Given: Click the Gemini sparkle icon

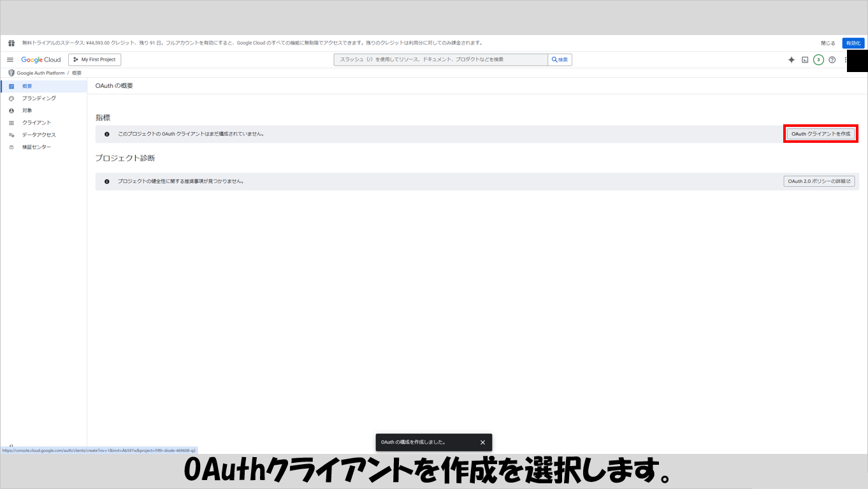Looking at the screenshot, I should pos(791,60).
